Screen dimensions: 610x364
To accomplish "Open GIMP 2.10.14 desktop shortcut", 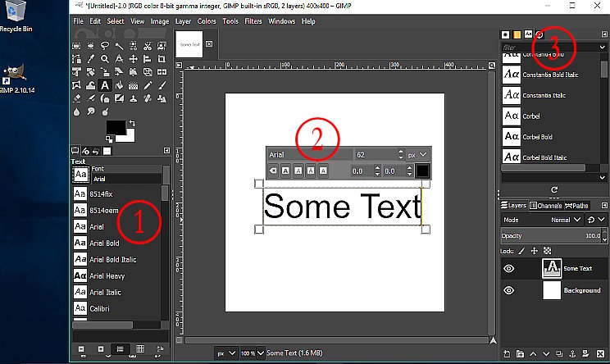I will 14,80.
